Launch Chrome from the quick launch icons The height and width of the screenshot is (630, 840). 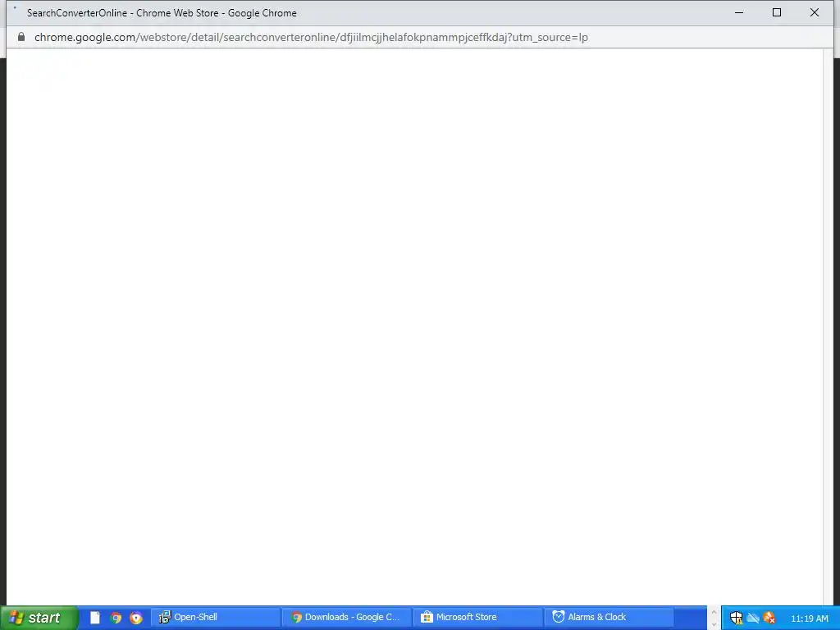pos(116,618)
